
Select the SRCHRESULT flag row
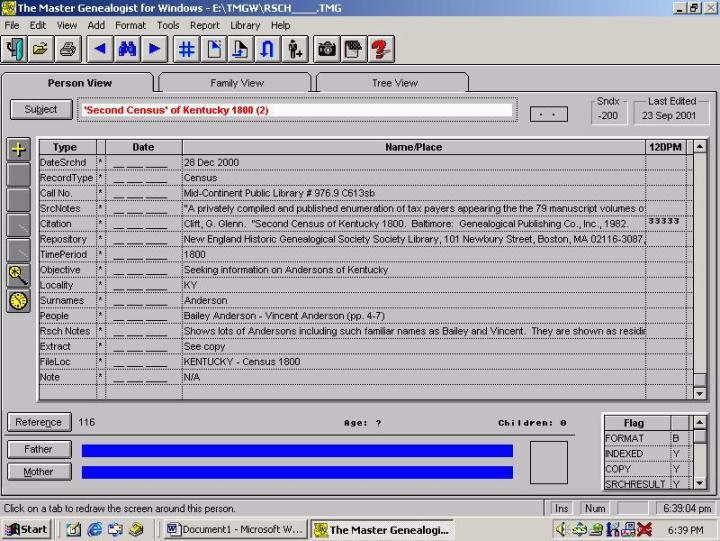(x=647, y=484)
